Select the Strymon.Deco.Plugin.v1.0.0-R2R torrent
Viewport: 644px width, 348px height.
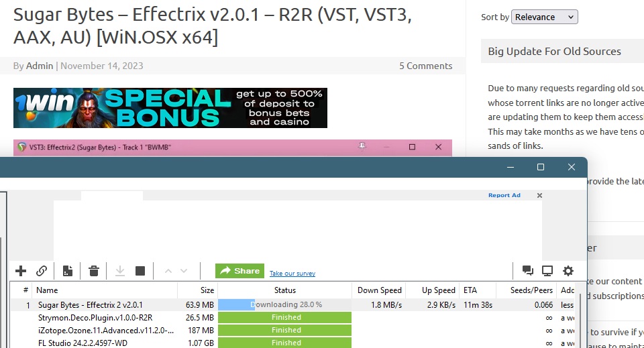pyautogui.click(x=95, y=318)
